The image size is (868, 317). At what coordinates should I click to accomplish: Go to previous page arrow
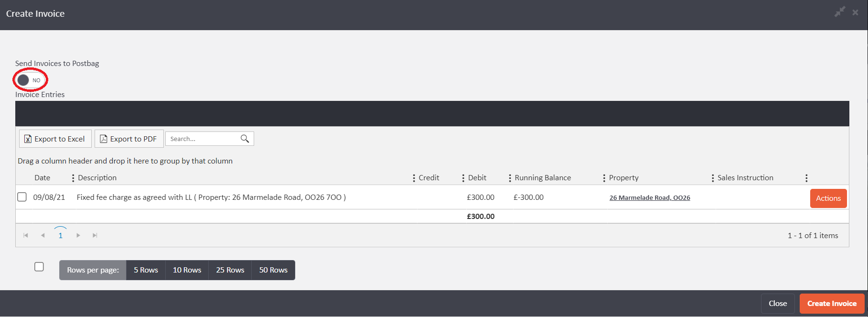(x=43, y=235)
